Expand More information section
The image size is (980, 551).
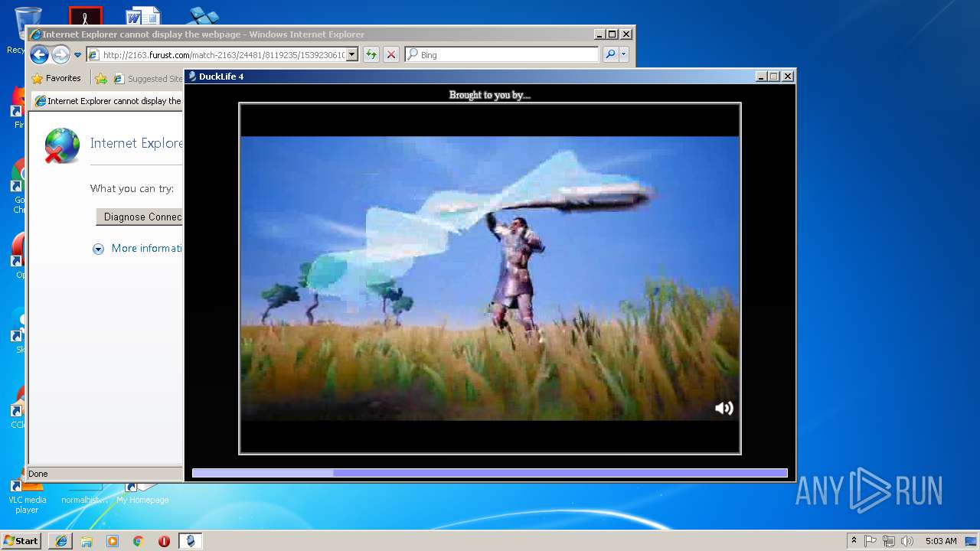click(x=98, y=249)
